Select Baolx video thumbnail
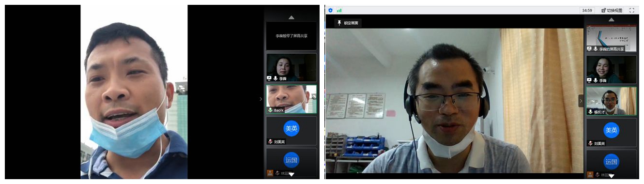This screenshot has width=644, height=184. (291, 99)
